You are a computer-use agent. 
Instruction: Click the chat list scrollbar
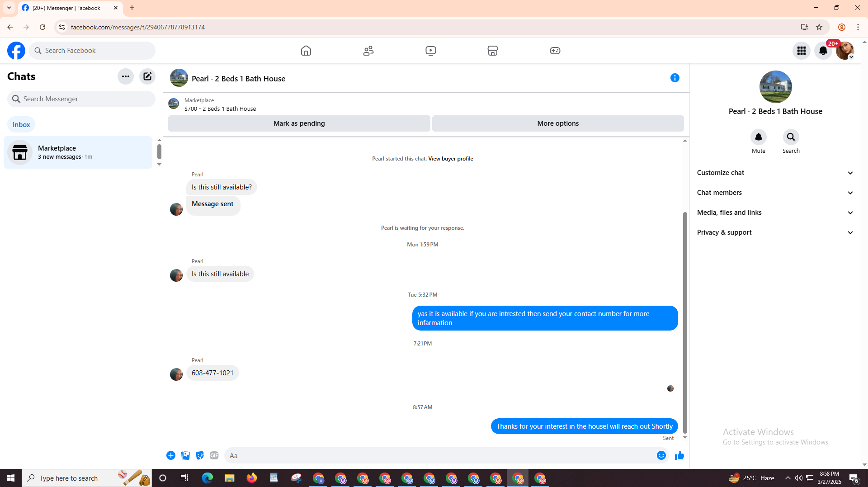pyautogui.click(x=159, y=151)
